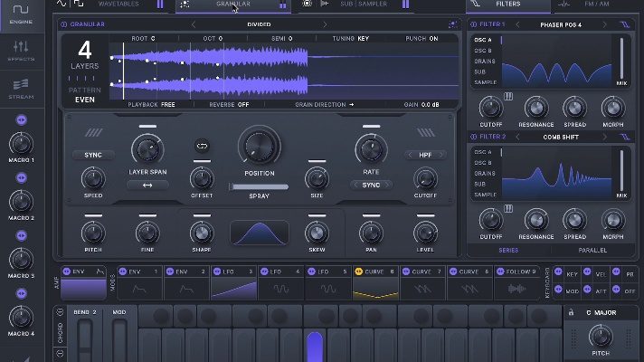
Task: Click the lock icon beside C Major
Action: click(x=573, y=313)
